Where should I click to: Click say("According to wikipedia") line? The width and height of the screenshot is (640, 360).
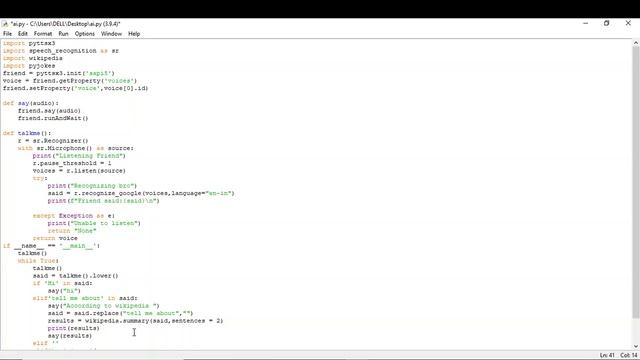point(104,306)
